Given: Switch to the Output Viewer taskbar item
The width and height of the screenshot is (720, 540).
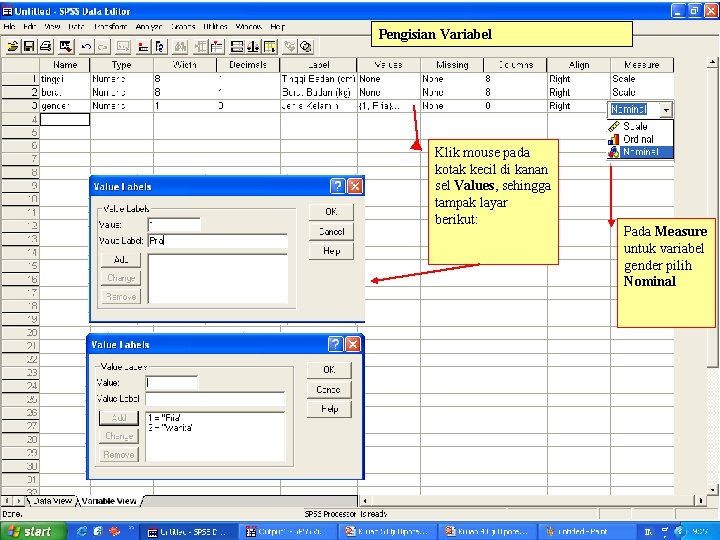Looking at the screenshot, I should 288,532.
